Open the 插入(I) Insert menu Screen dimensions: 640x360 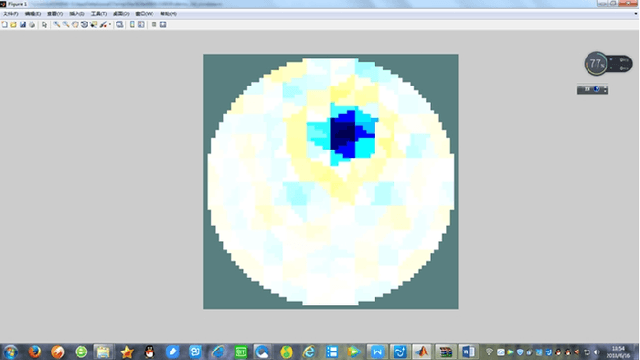coord(77,14)
